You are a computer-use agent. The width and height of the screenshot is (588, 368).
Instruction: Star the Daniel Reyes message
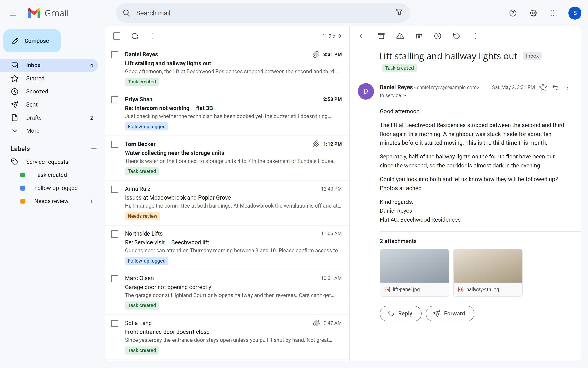tap(543, 87)
